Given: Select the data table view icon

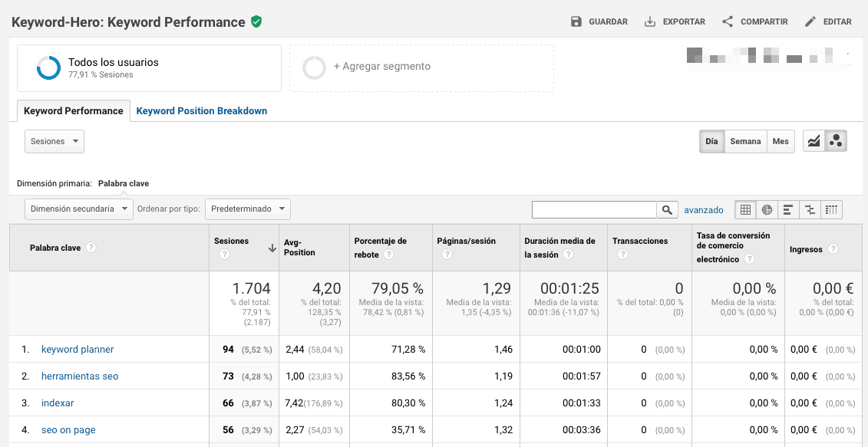Looking at the screenshot, I should (x=745, y=209).
